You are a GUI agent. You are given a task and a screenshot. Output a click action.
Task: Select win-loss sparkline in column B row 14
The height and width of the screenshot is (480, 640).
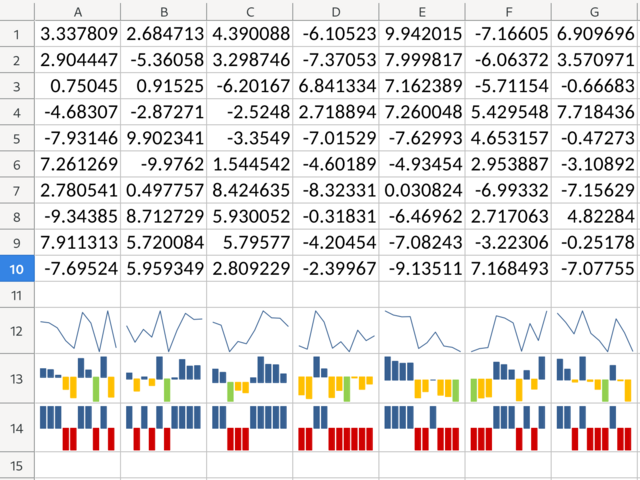(x=164, y=428)
